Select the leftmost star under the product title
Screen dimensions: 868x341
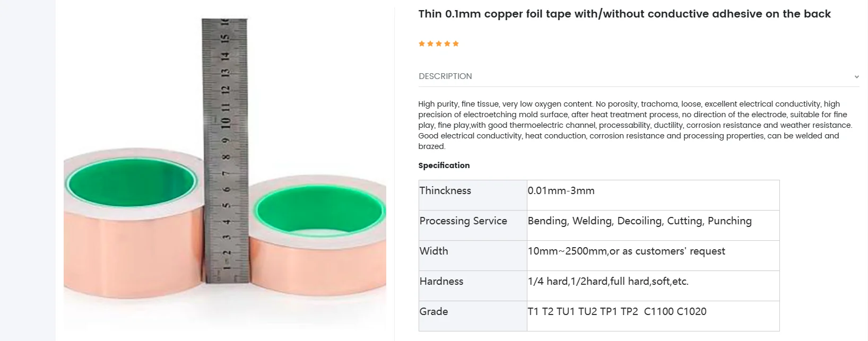point(422,43)
